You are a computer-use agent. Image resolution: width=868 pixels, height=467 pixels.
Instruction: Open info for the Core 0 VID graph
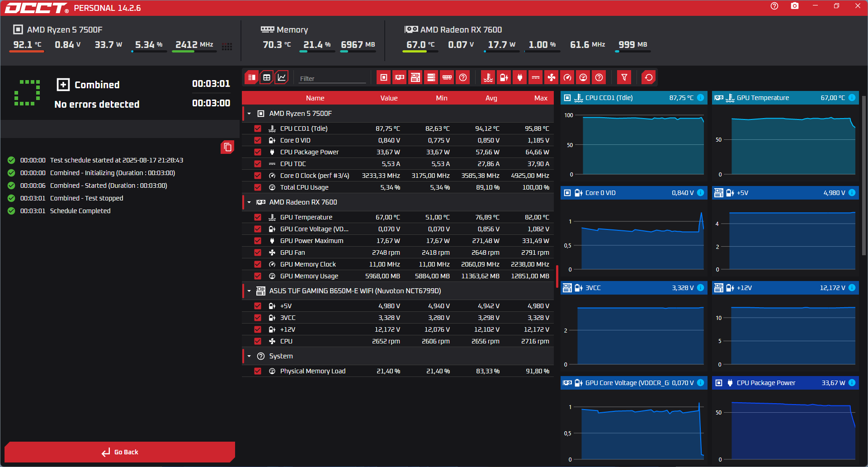(700, 193)
